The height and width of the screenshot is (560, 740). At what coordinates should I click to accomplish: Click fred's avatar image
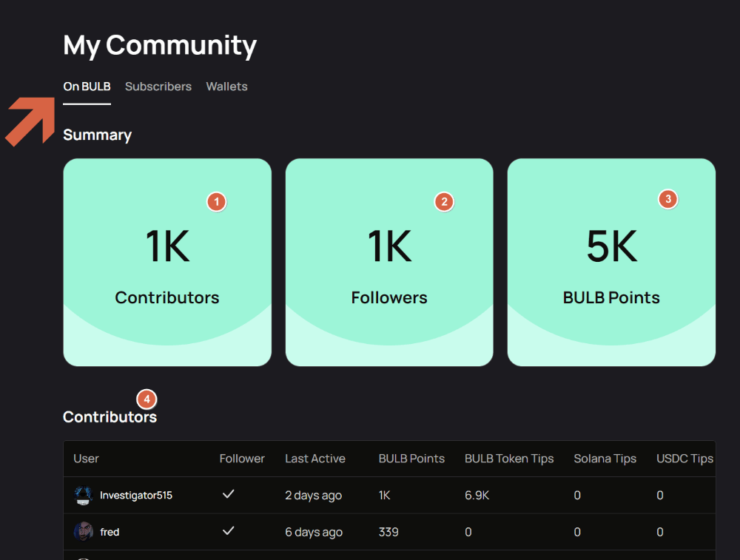coord(84,532)
